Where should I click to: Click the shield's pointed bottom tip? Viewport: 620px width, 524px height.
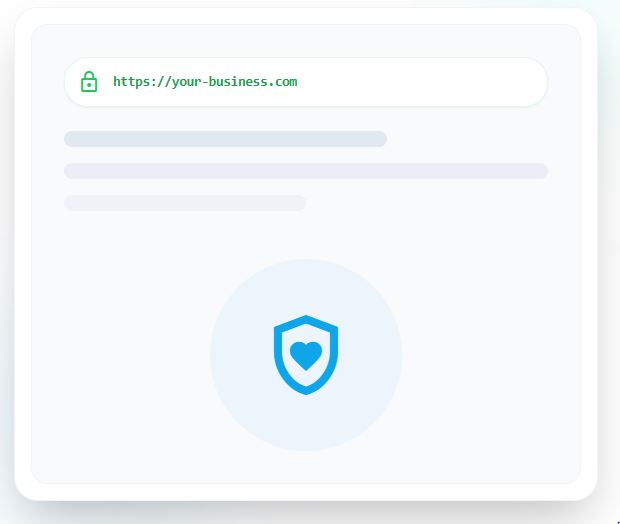pos(306,390)
